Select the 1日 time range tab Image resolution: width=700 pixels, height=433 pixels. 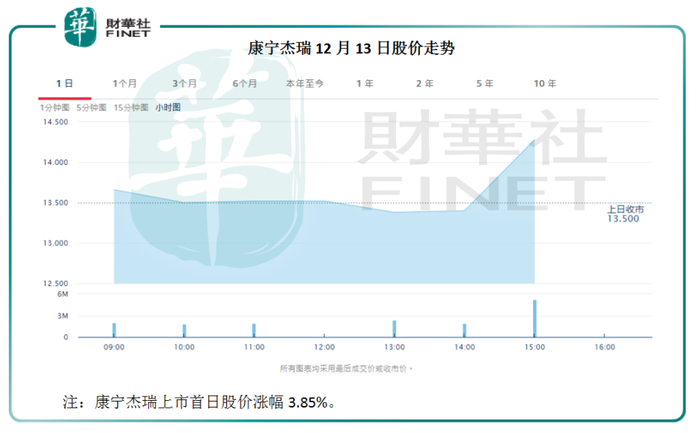pos(65,83)
